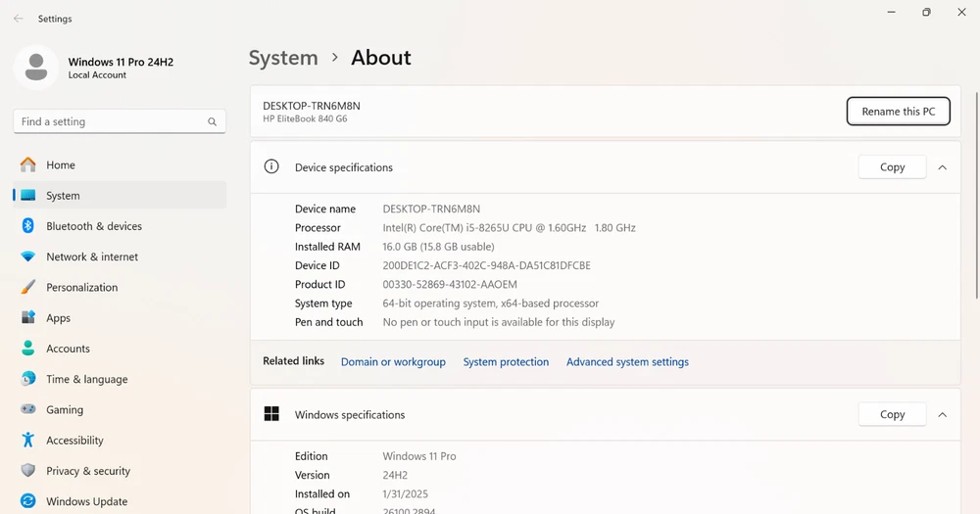Navigate to Privacy & security

pos(88,471)
